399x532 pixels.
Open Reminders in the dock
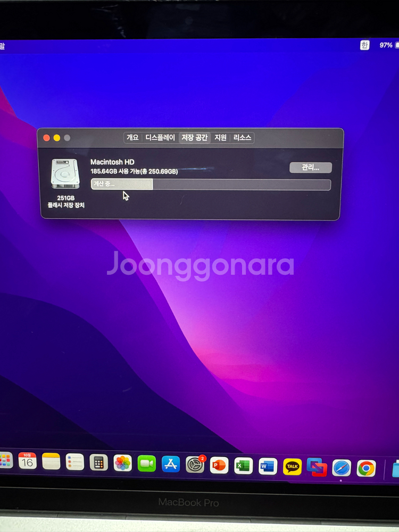pyautogui.click(x=75, y=462)
